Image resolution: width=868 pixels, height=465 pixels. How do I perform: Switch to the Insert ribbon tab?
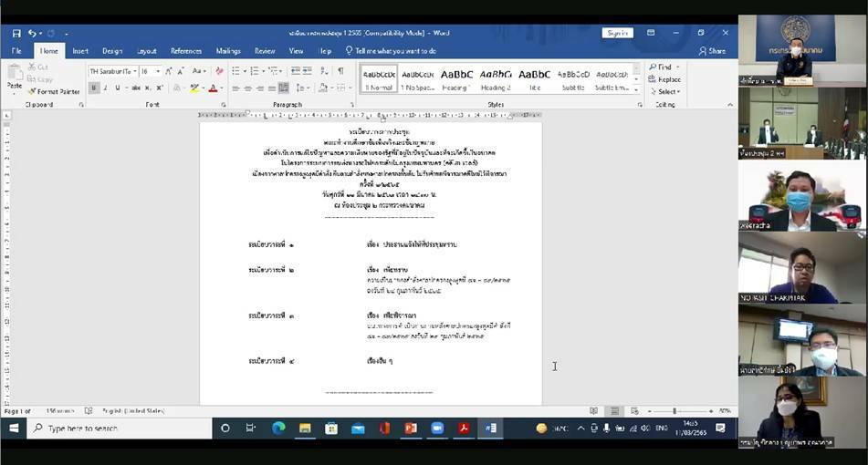80,51
